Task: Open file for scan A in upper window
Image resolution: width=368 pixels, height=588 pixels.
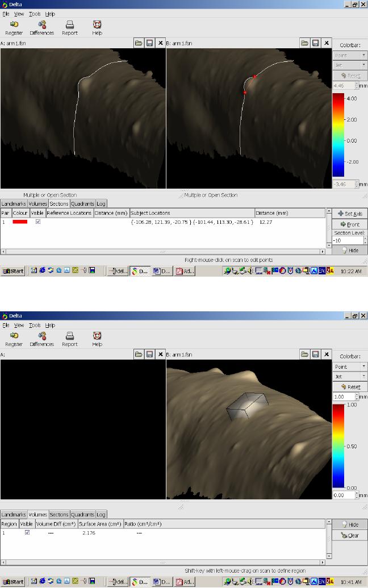Action: 139,43
